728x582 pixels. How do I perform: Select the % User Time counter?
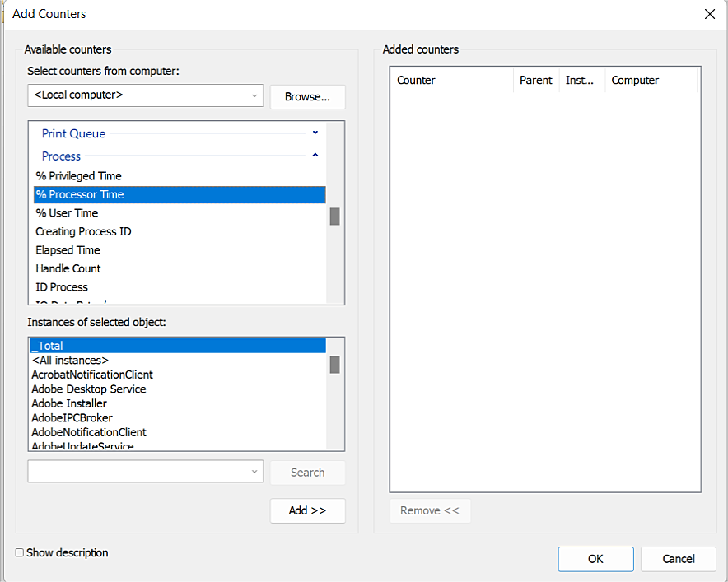click(x=67, y=213)
